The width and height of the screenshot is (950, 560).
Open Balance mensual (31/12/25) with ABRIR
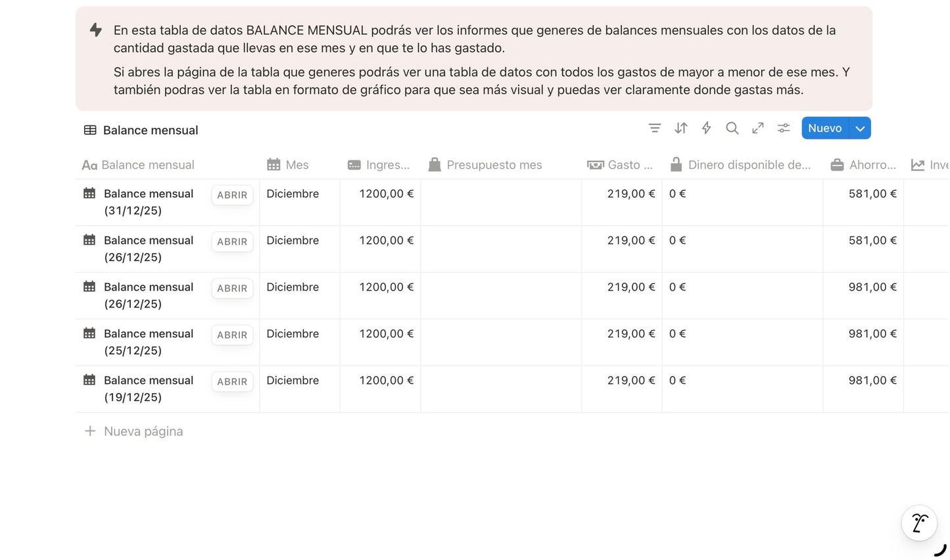coord(232,195)
